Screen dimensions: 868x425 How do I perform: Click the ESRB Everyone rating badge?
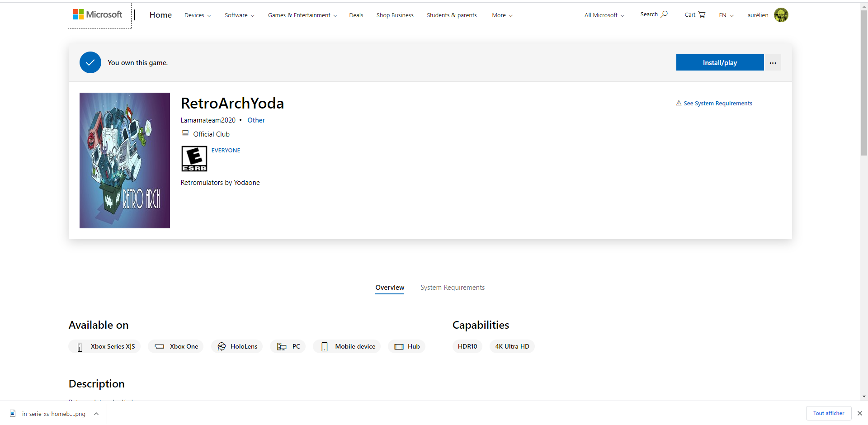194,159
